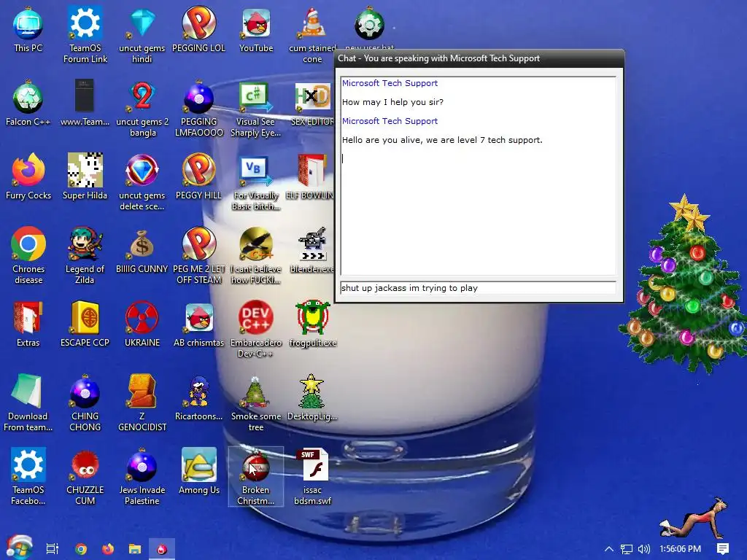Open the Visual See Sharply Eye shortcut

coord(256,109)
